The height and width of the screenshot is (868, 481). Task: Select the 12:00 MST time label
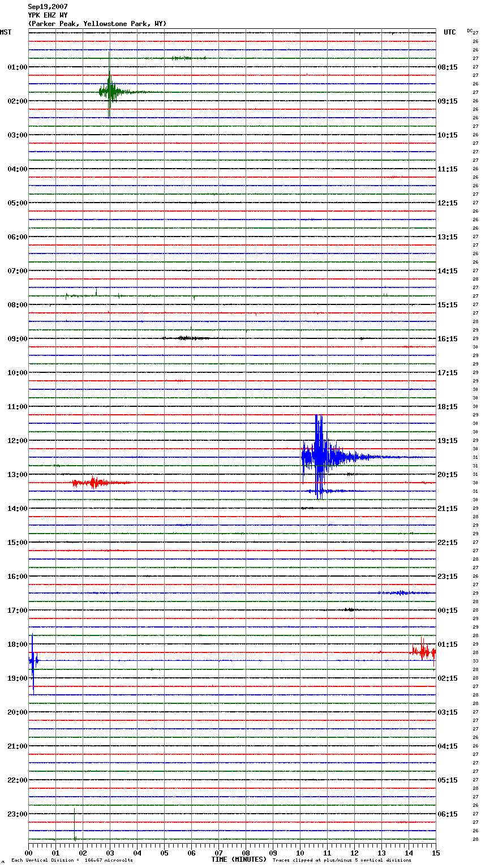pos(17,441)
